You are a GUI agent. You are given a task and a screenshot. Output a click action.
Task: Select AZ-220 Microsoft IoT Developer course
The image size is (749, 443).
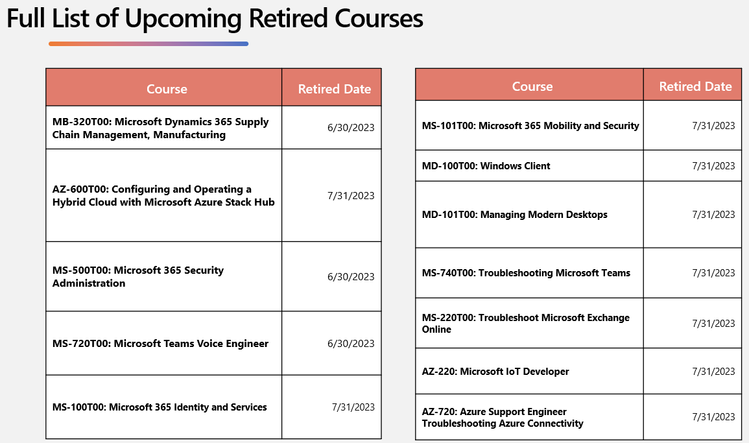(495, 371)
